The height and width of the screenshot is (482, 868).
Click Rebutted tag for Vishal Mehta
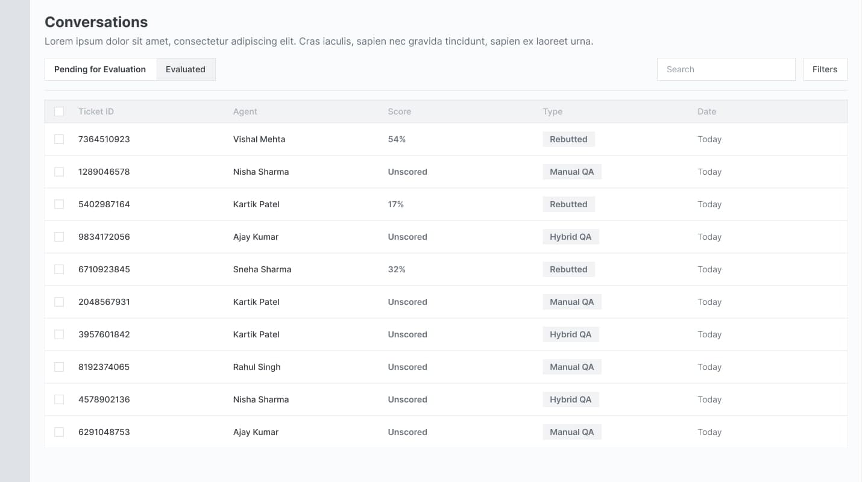[x=568, y=139]
